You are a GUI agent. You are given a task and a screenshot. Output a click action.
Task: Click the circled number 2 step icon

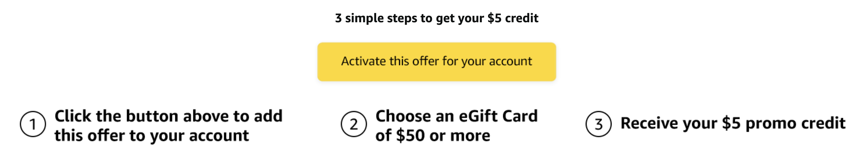354,124
